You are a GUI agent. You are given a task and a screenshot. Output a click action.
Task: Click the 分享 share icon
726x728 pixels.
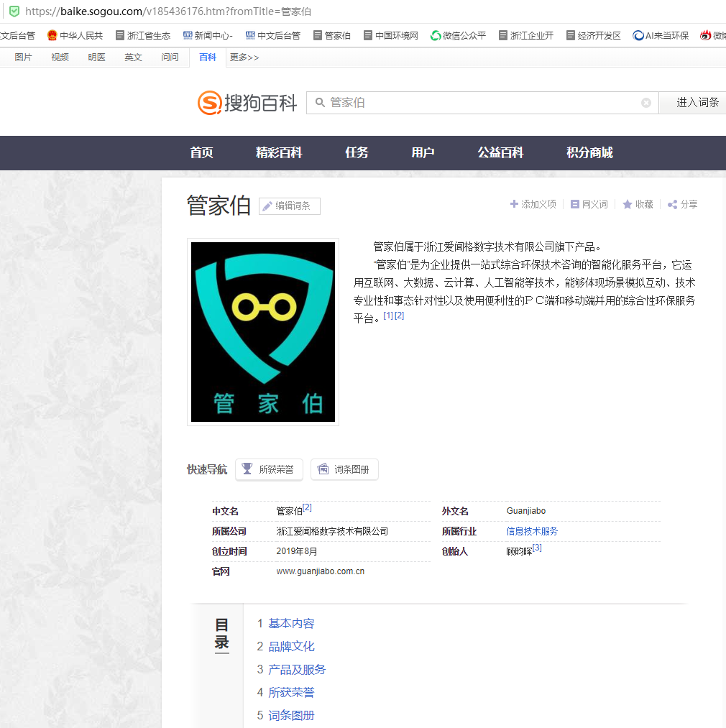click(671, 204)
